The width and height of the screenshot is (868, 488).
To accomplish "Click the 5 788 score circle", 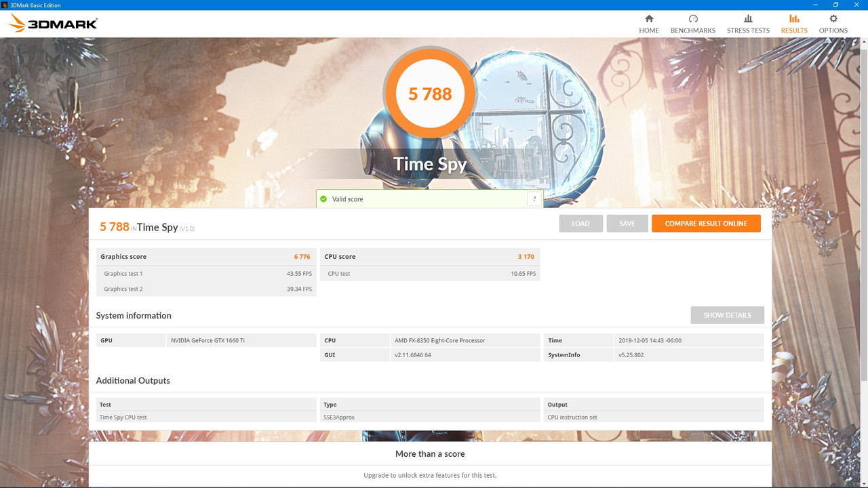I will 430,94.
